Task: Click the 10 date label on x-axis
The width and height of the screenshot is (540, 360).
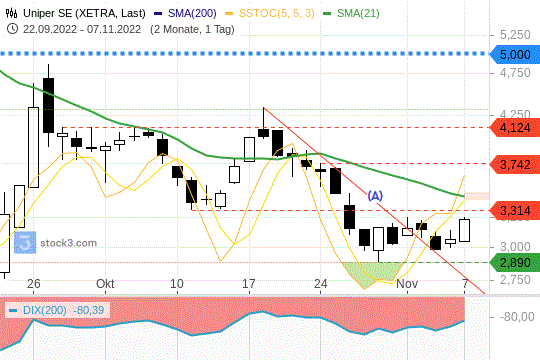Action: click(x=177, y=284)
